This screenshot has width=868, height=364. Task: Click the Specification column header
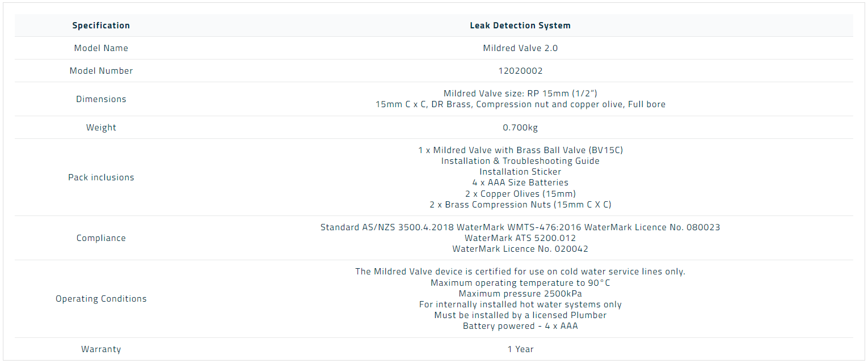[101, 26]
